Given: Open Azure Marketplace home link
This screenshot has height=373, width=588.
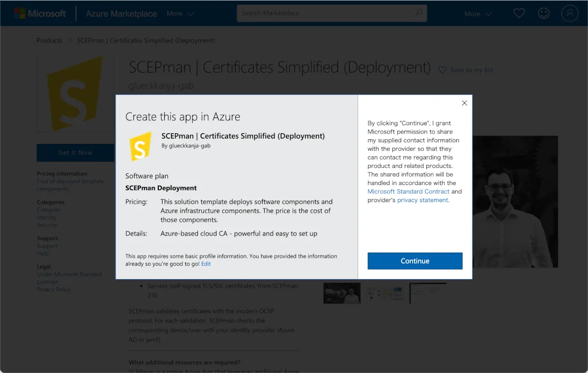Looking at the screenshot, I should [x=121, y=14].
